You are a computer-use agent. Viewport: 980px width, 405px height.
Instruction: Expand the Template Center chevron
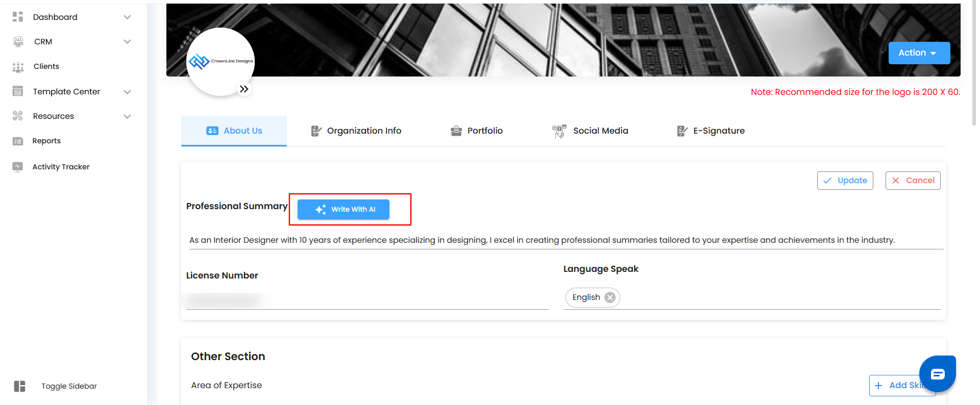(x=128, y=92)
